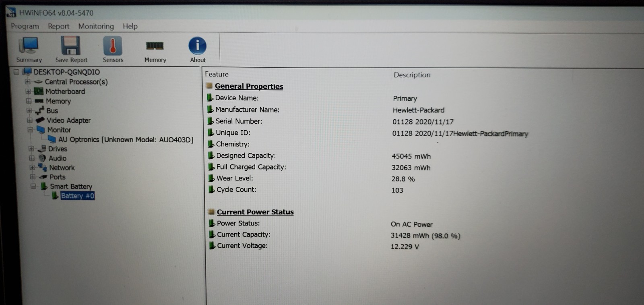The height and width of the screenshot is (305, 644).
Task: Click the Battery #0 battery icon
Action: (55, 196)
